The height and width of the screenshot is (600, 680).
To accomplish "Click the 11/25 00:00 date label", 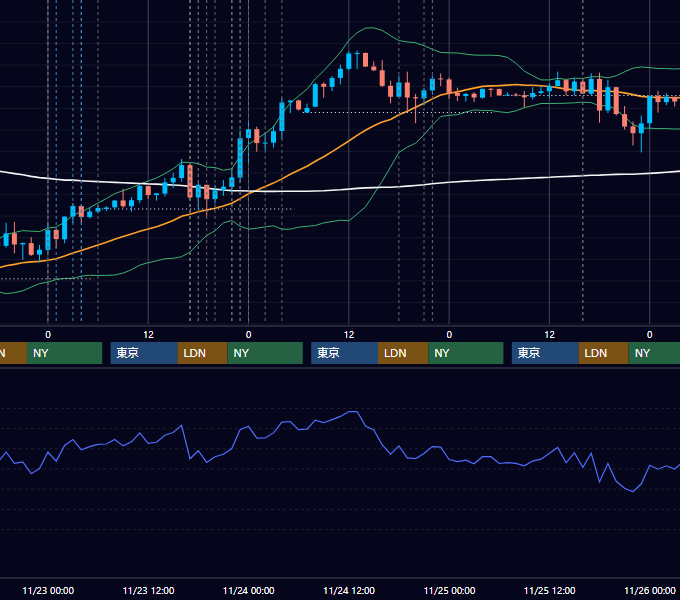I will coord(449,590).
